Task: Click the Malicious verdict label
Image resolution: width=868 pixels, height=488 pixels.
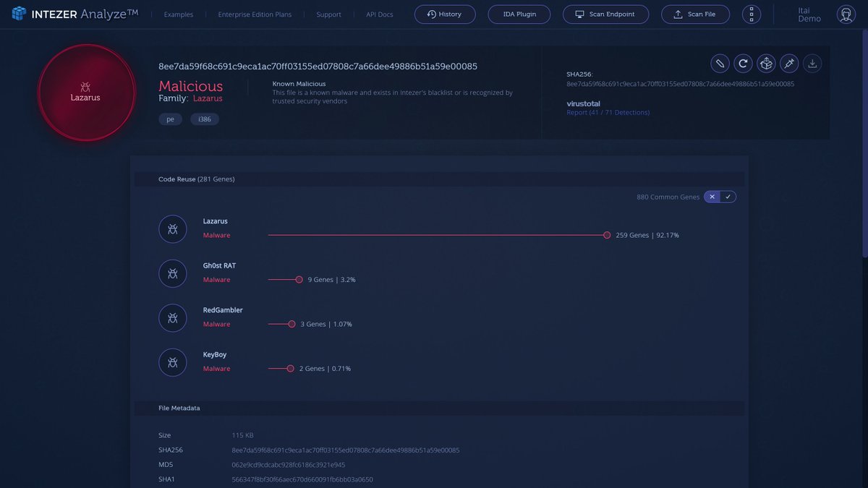Action: (x=191, y=85)
